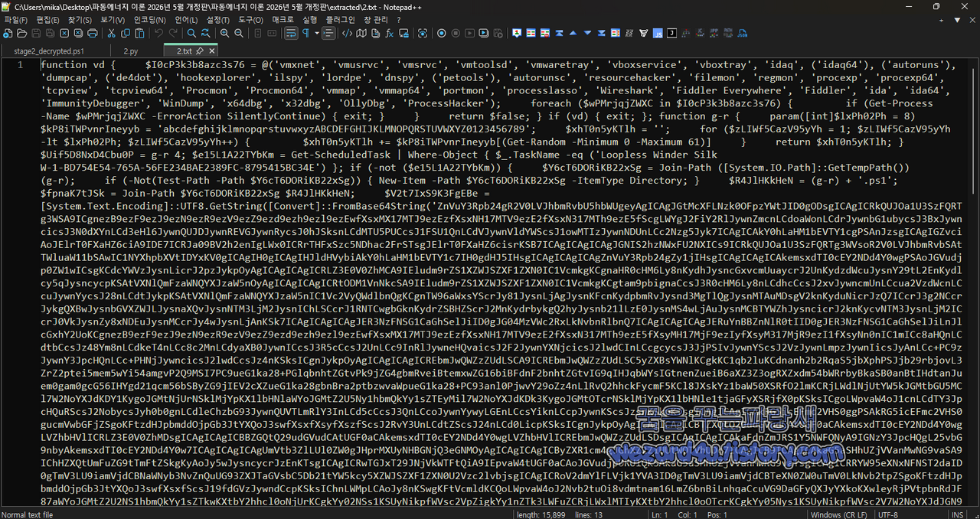
Task: Open the 인코딩(N) menu
Action: pos(149,19)
